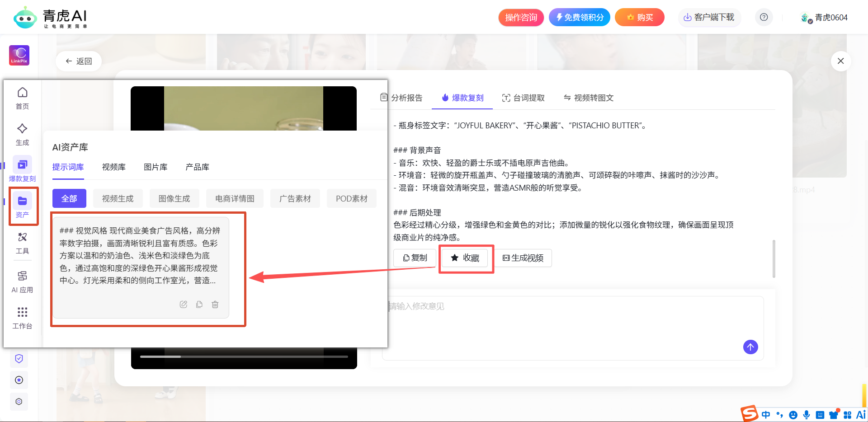Close the detail panel with X
868x422 pixels.
[x=841, y=61]
